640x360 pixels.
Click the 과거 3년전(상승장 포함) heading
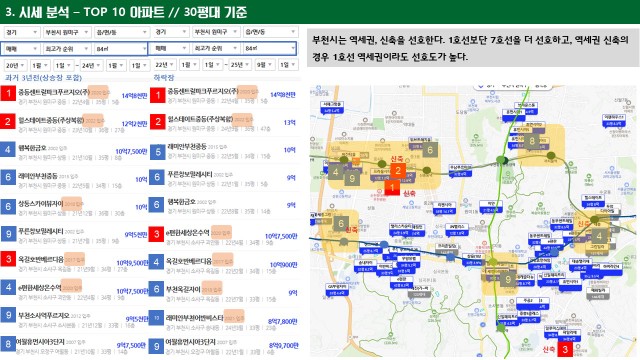43,78
